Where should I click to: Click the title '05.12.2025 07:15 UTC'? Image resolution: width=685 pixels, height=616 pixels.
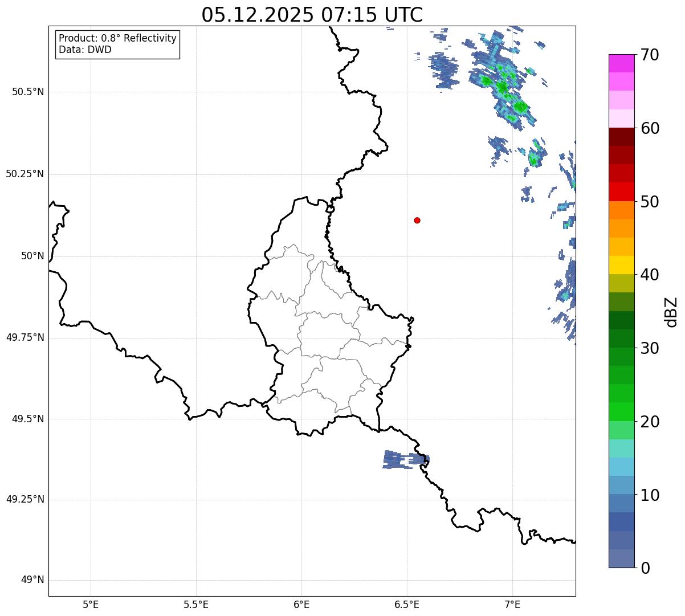click(312, 14)
